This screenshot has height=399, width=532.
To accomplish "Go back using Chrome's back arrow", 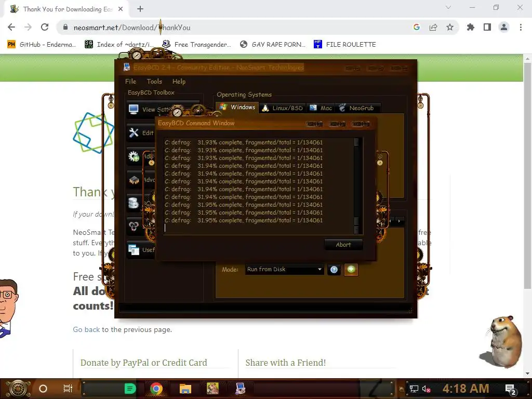I will 11,27.
